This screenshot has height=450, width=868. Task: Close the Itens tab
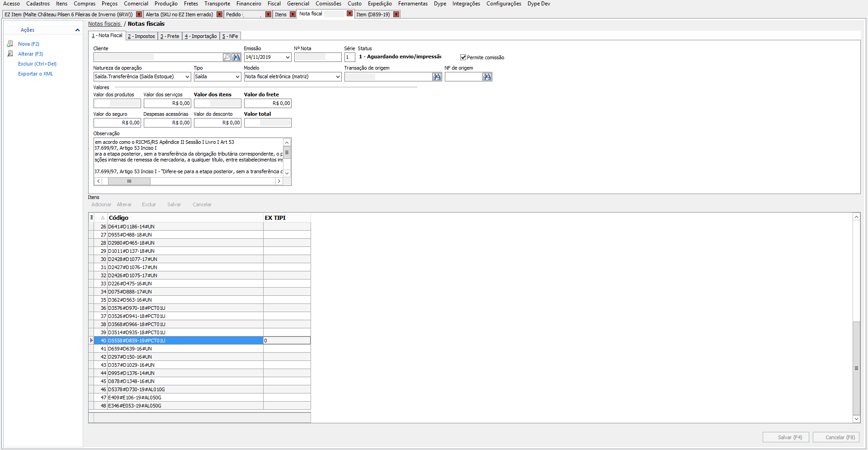pos(292,14)
